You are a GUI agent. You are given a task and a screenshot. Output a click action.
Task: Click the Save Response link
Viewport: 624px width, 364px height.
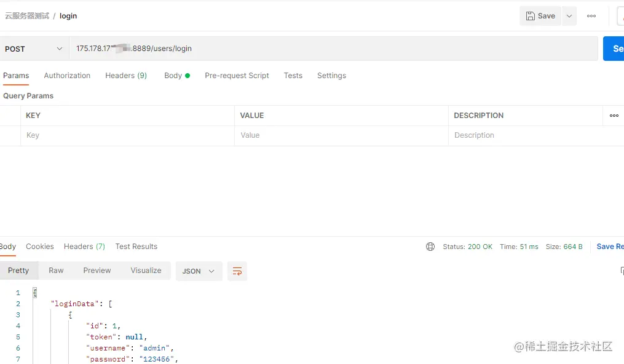point(610,247)
